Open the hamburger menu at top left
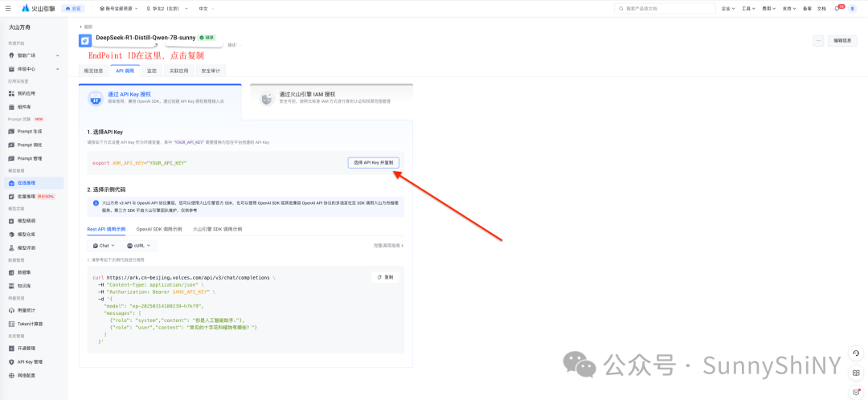This screenshot has width=868, height=400. (8, 8)
